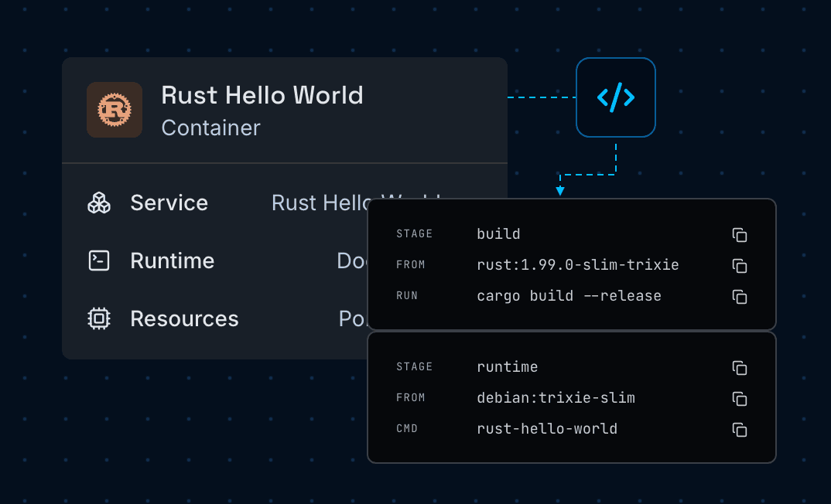
Task: Copy the build stage value
Action: (x=740, y=234)
